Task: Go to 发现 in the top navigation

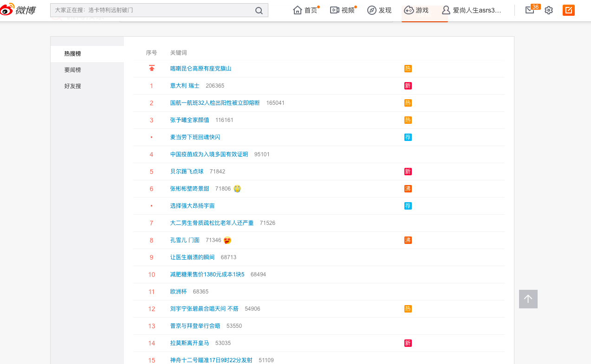Action: click(385, 10)
